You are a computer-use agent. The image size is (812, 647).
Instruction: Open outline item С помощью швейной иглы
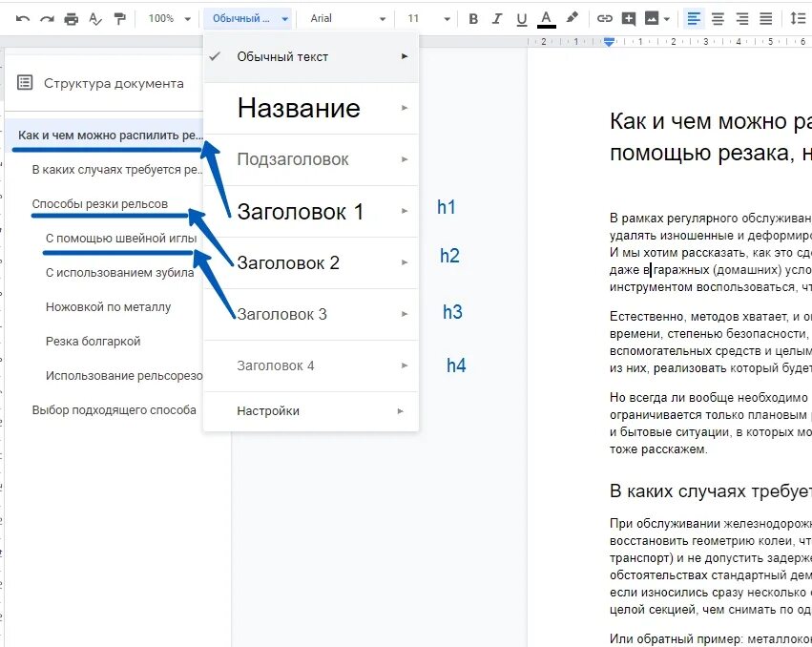click(x=121, y=239)
